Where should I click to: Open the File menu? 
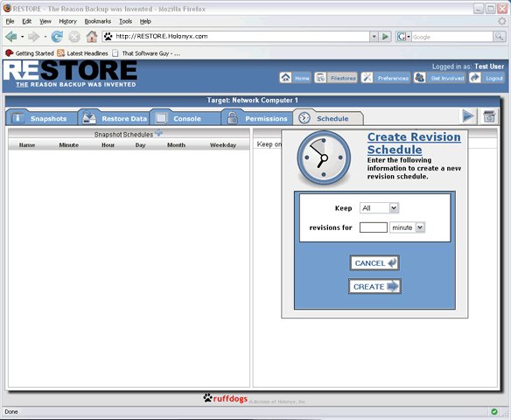[10, 21]
